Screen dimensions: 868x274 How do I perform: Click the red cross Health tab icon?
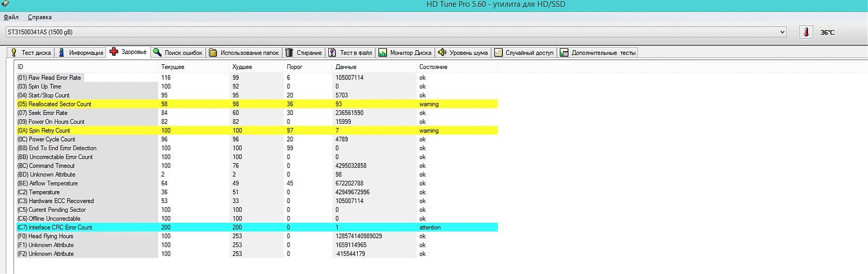[x=114, y=52]
